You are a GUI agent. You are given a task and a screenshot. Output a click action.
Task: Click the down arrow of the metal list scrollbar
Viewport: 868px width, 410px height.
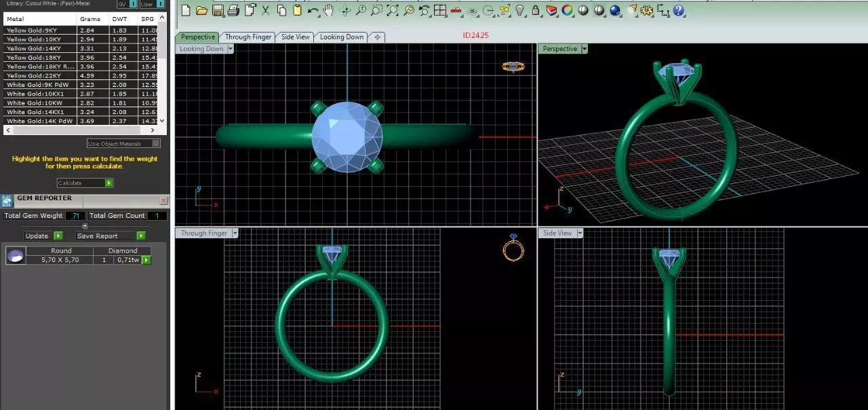[161, 120]
